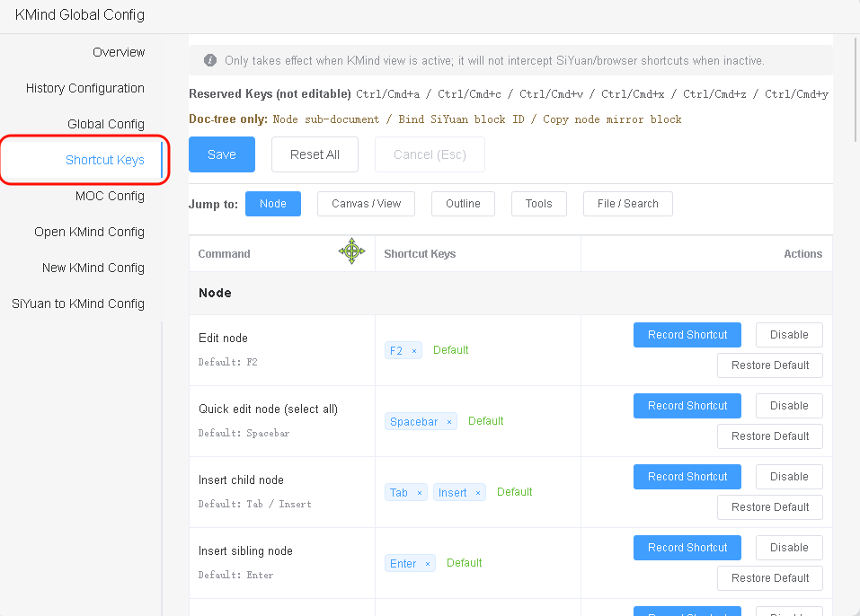This screenshot has height=616, width=860.
Task: Remove the F2 shortcut tag
Action: 414,351
